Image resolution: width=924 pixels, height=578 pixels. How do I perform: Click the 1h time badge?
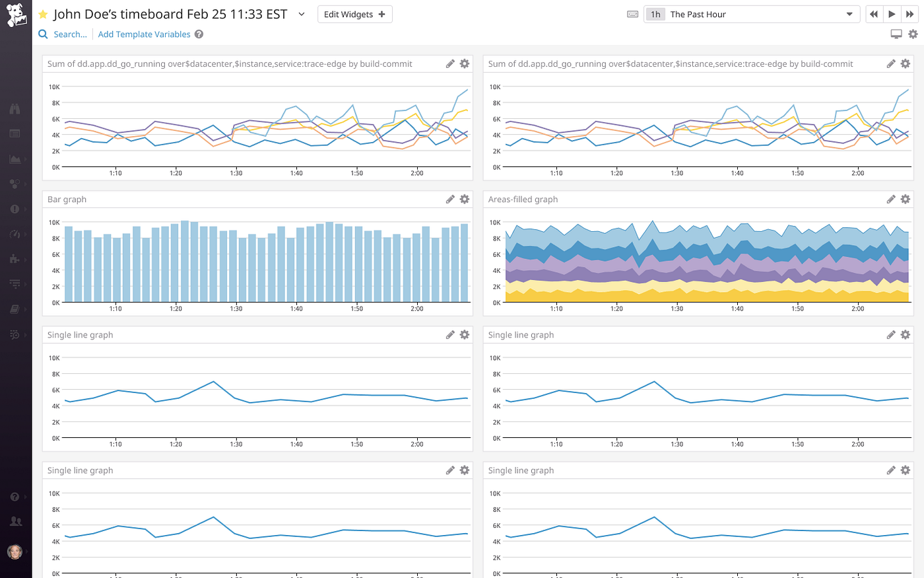tap(655, 14)
